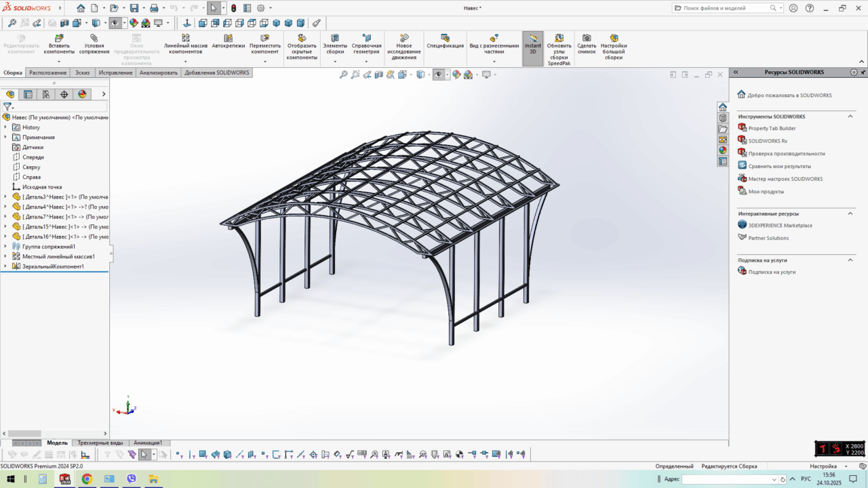Click the 3DEXPERIENCE Marketplace link
Image resolution: width=868 pixels, height=488 pixels.
[780, 225]
